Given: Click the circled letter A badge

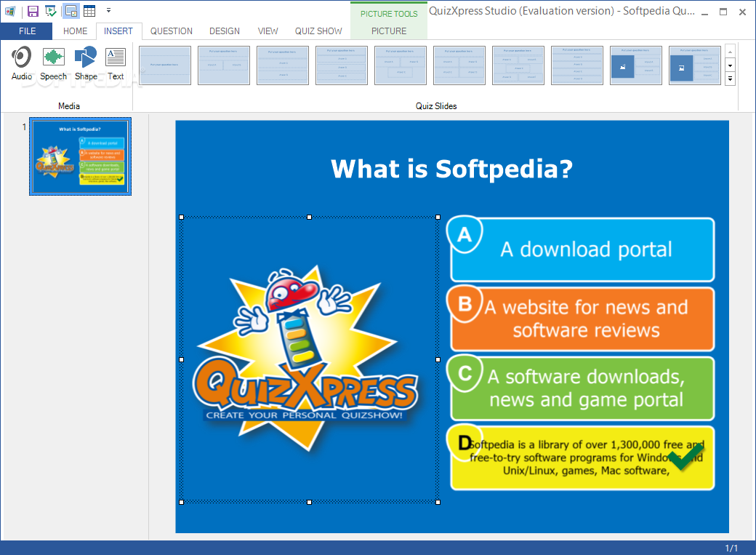Looking at the screenshot, I should (465, 234).
